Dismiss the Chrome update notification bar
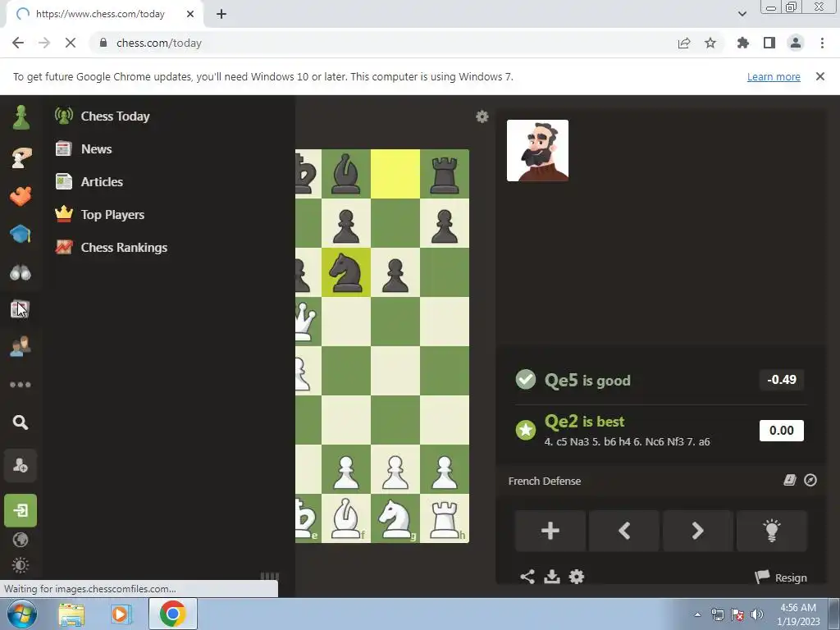Image resolution: width=840 pixels, height=630 pixels. (x=820, y=76)
